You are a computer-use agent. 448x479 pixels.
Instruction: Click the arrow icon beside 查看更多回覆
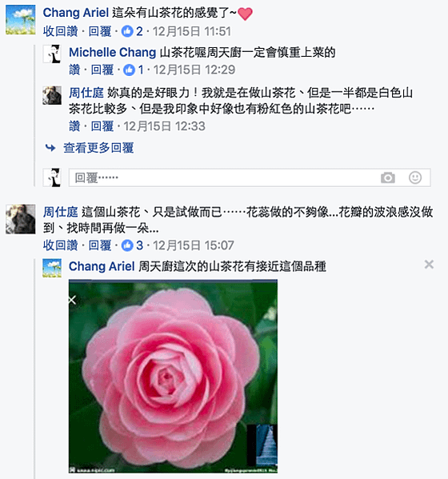coord(50,148)
